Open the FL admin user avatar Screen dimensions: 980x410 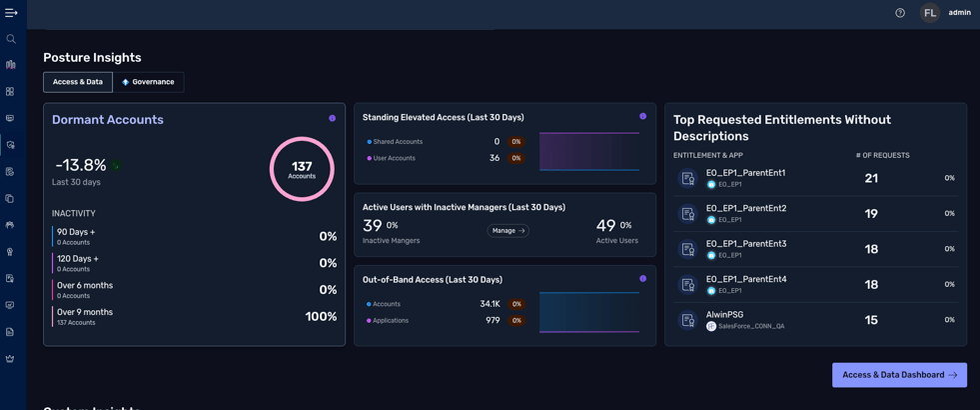pyautogui.click(x=929, y=13)
